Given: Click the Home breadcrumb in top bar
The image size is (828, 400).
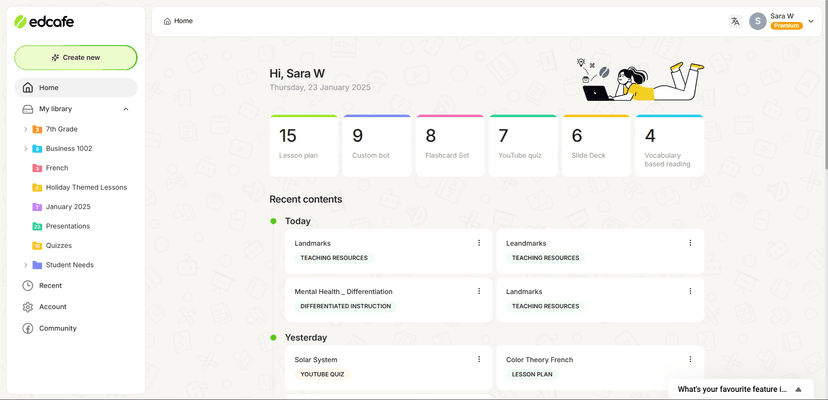Looking at the screenshot, I should click(178, 21).
